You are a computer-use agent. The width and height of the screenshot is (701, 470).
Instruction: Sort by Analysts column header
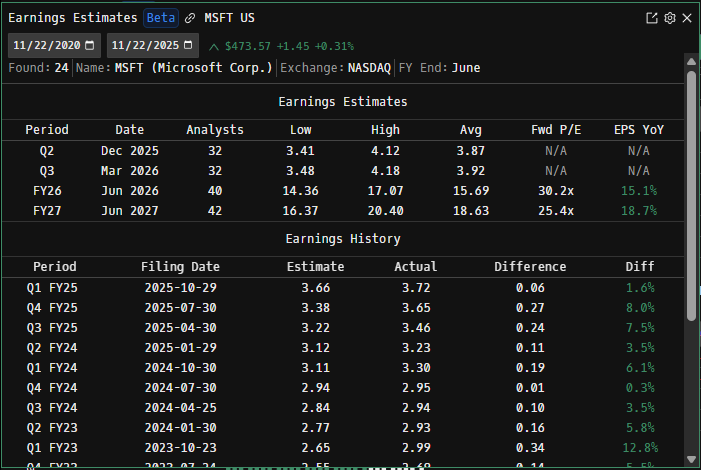pos(215,129)
